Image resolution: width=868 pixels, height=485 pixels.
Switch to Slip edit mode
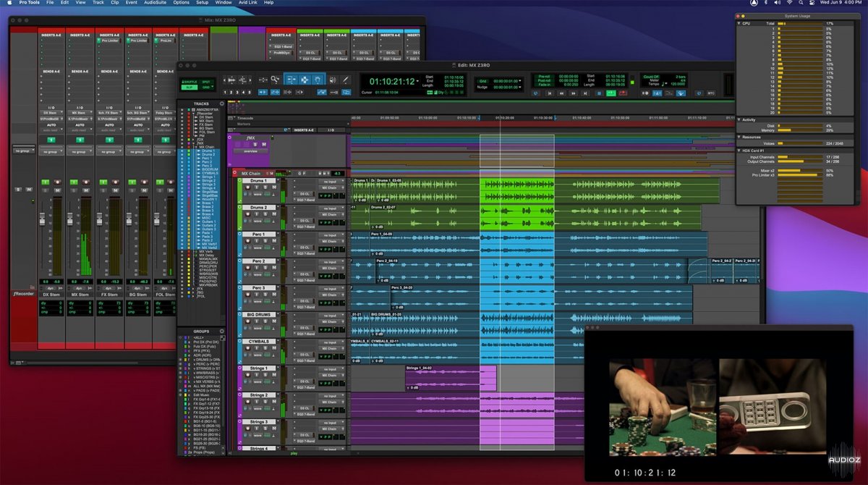(x=190, y=86)
